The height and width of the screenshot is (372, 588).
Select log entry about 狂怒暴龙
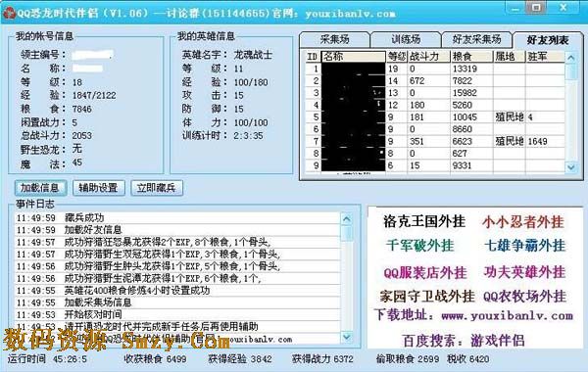(x=177, y=243)
